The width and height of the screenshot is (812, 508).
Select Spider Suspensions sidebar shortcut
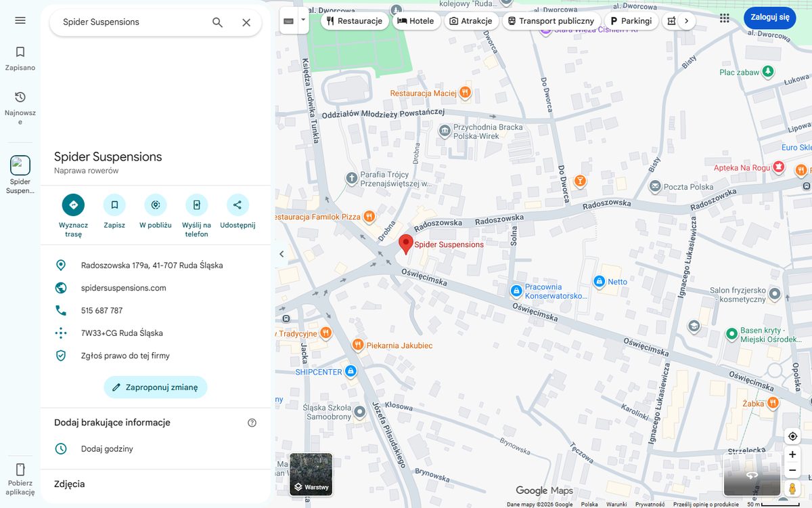coord(20,175)
